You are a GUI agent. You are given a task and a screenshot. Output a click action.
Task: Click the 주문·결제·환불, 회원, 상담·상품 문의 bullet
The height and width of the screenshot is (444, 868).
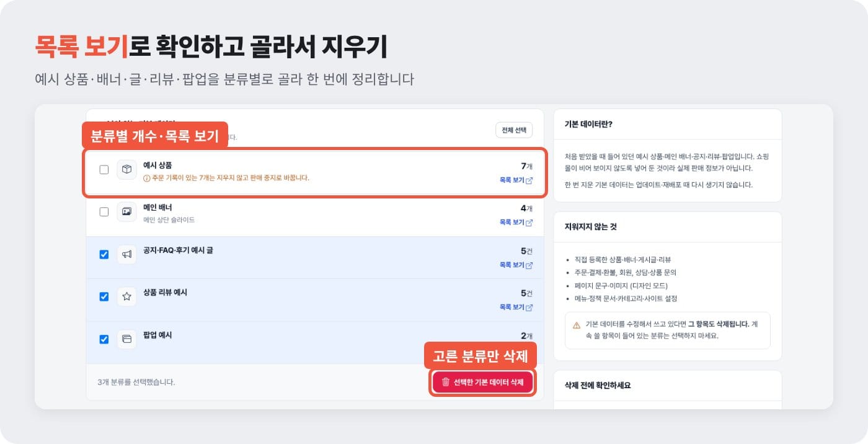[x=625, y=272]
